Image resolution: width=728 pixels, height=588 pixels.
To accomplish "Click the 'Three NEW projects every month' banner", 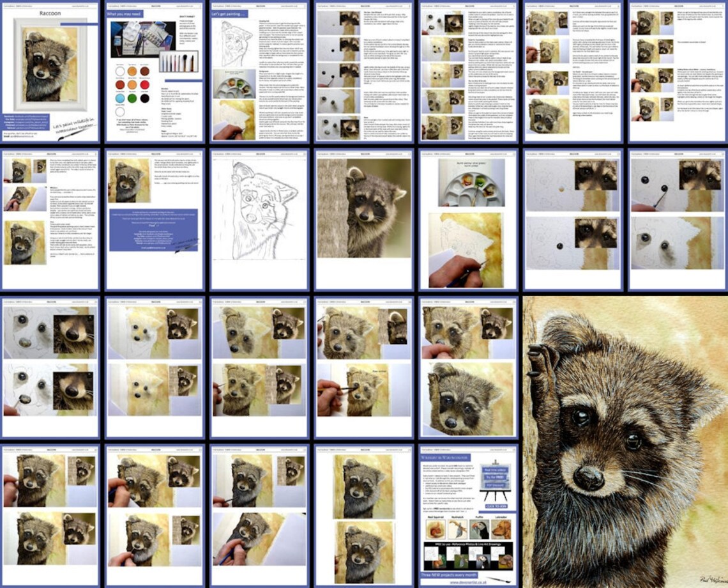I will point(450,575).
